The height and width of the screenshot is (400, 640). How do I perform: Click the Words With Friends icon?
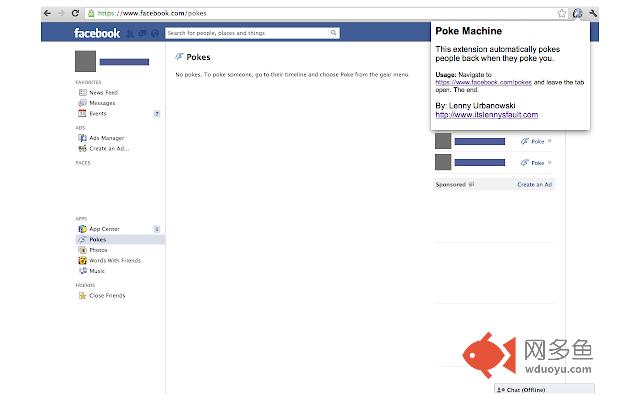[82, 260]
